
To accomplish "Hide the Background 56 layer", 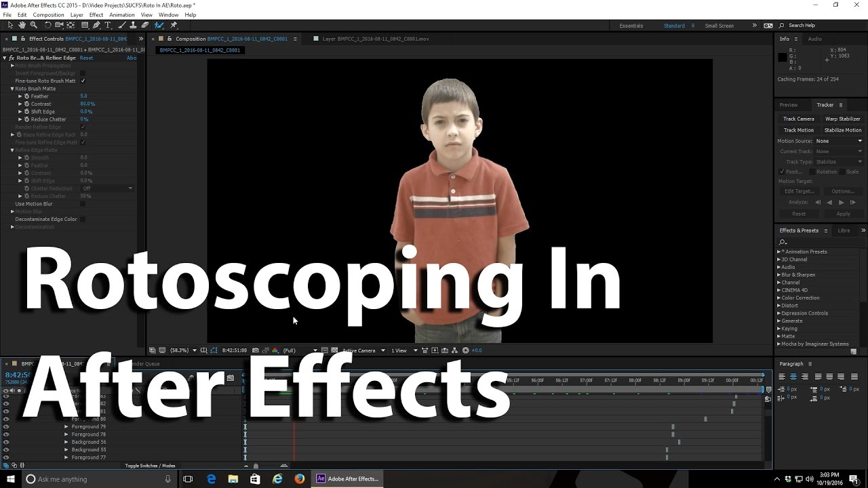I will pyautogui.click(x=6, y=442).
